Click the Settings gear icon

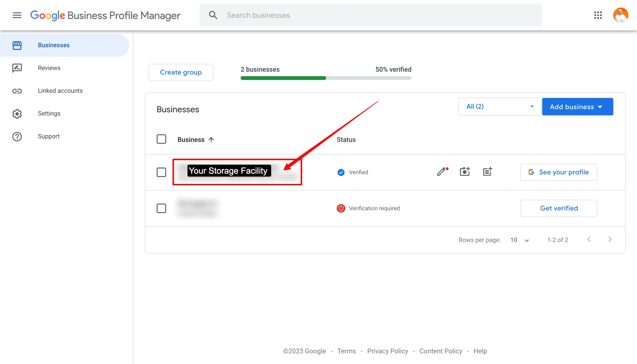[x=17, y=114]
